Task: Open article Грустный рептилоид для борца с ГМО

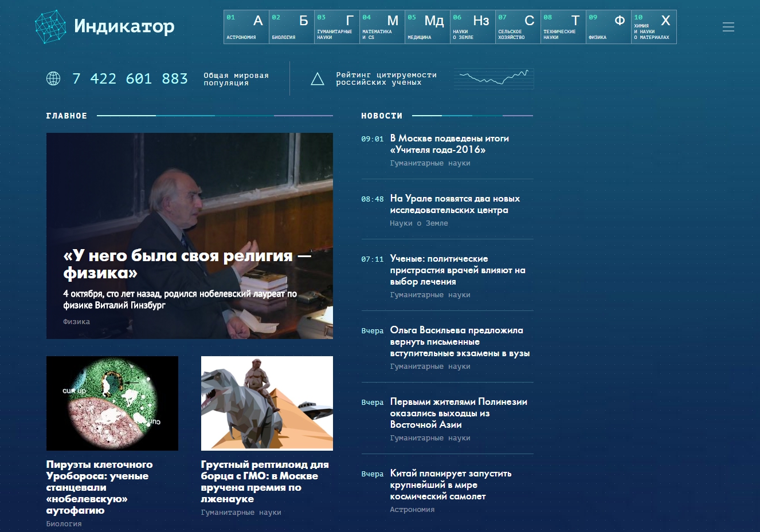Action: tap(265, 482)
